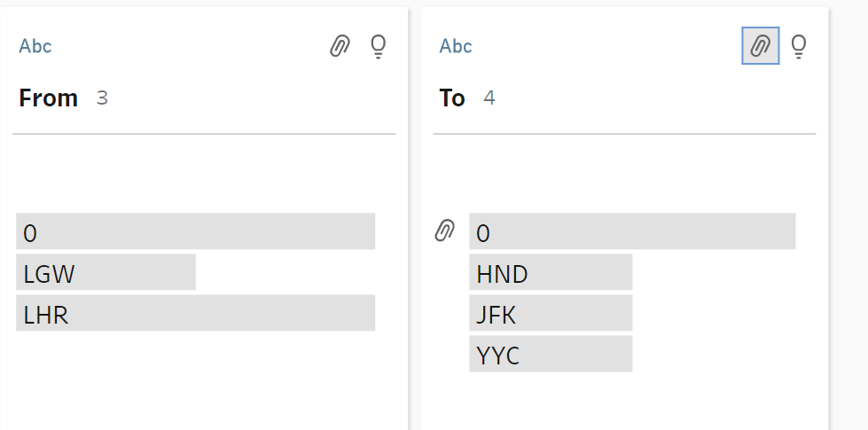The height and width of the screenshot is (430, 868).
Task: Select the LGW value bar
Action: point(106,272)
